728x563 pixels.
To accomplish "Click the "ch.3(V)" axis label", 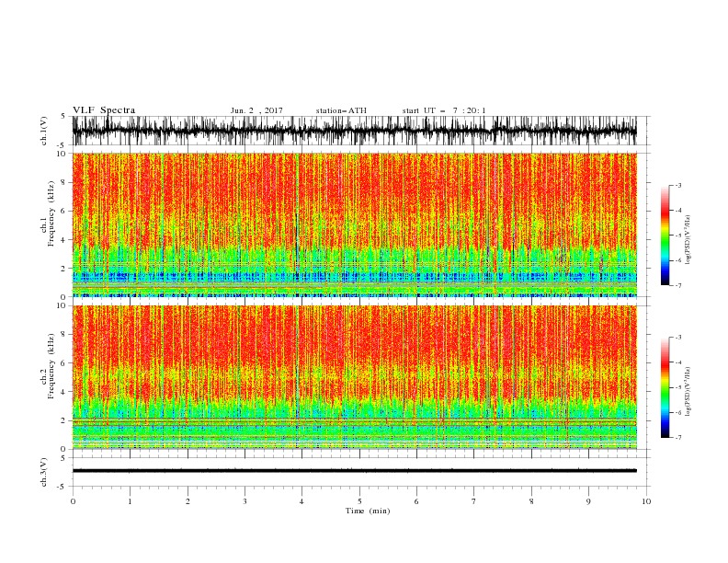I will pyautogui.click(x=44, y=472).
